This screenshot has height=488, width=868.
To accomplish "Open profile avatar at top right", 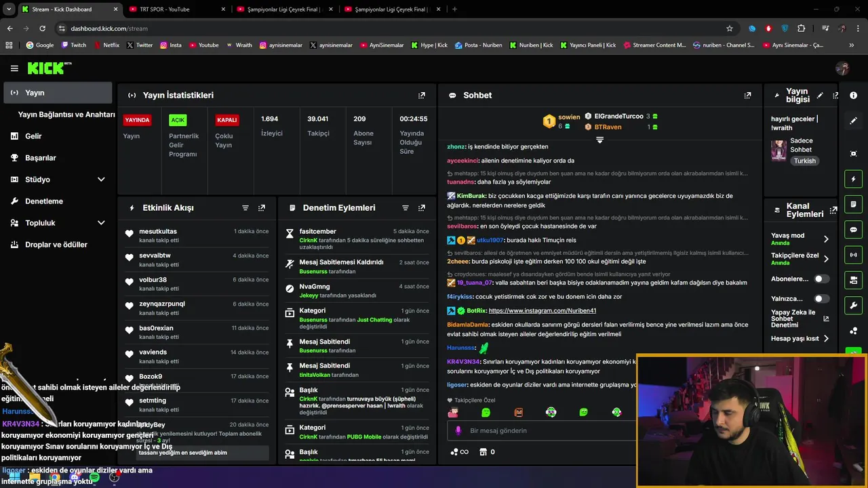I will click(x=843, y=68).
